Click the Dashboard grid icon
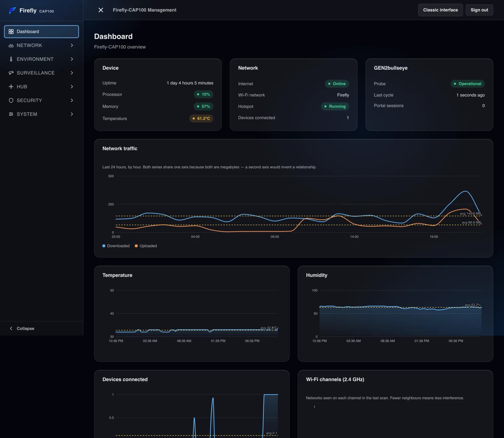The height and width of the screenshot is (438, 504). pyautogui.click(x=11, y=32)
